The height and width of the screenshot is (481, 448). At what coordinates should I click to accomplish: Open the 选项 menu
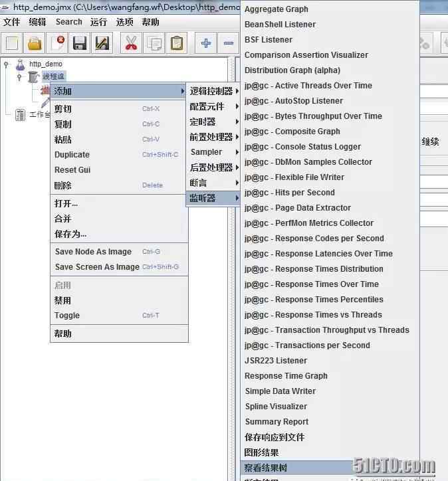pos(124,22)
